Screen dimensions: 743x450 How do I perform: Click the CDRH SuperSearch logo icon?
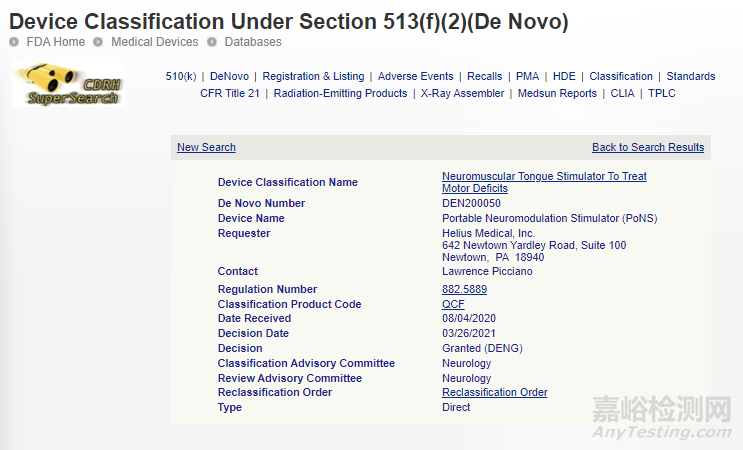pos(68,85)
